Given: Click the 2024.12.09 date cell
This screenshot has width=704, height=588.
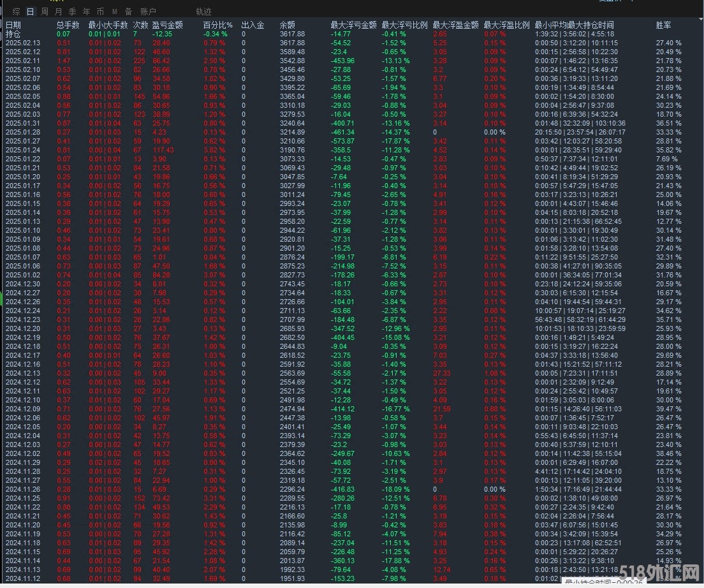Looking at the screenshot, I should click(x=23, y=409).
